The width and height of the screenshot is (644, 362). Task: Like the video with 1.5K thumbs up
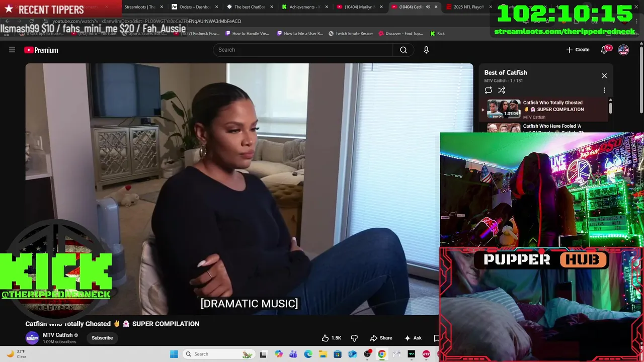332,338
